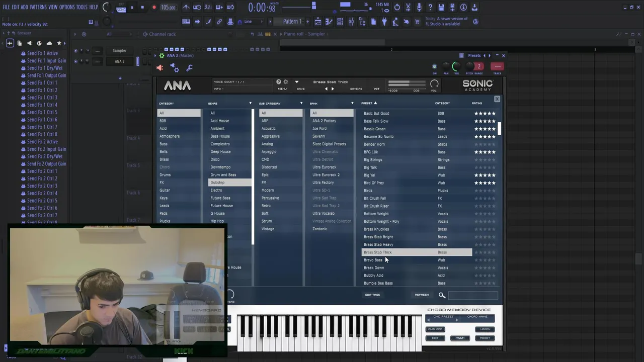This screenshot has width=644, height=362.
Task: Click the microphone one-click audio recording icon
Action: 419,8
